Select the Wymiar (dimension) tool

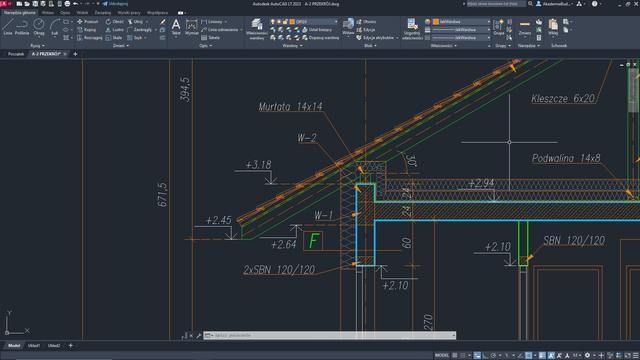(x=191, y=27)
